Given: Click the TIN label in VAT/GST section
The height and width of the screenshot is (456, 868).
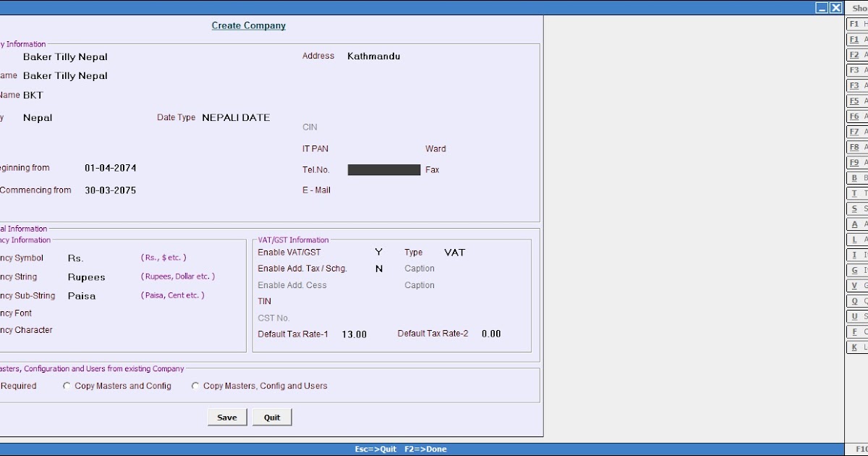Looking at the screenshot, I should [265, 301].
